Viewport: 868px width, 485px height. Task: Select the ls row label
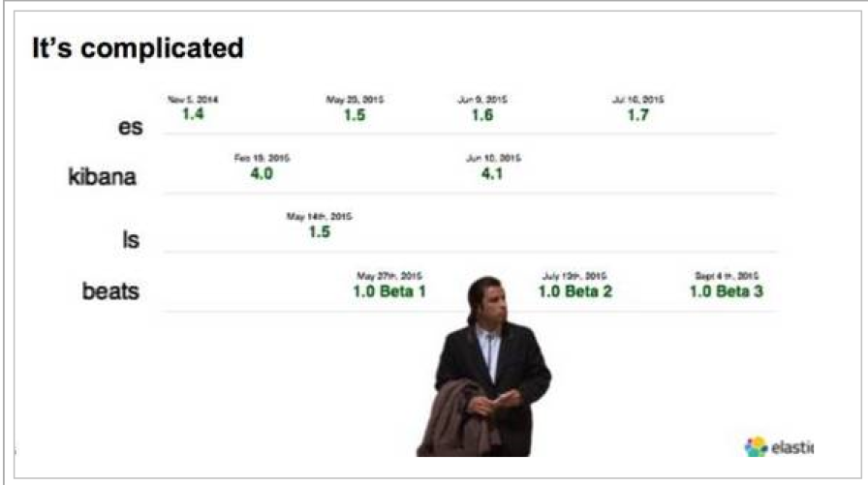(130, 238)
